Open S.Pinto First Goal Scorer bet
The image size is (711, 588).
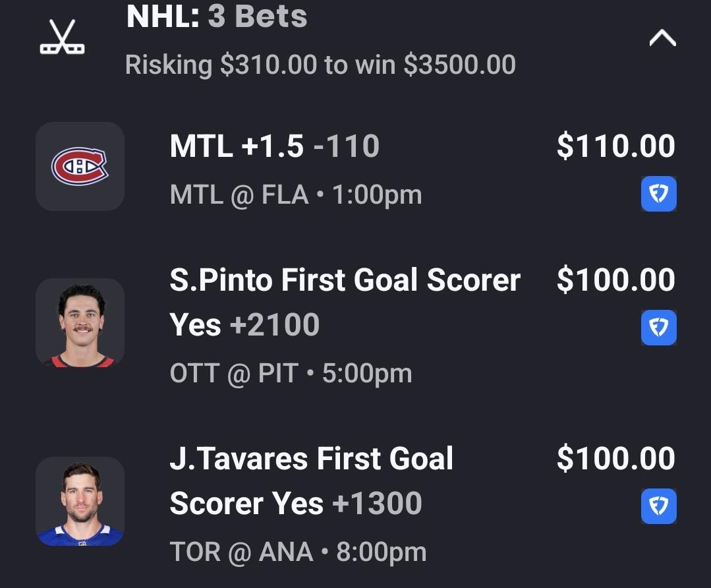tap(345, 281)
